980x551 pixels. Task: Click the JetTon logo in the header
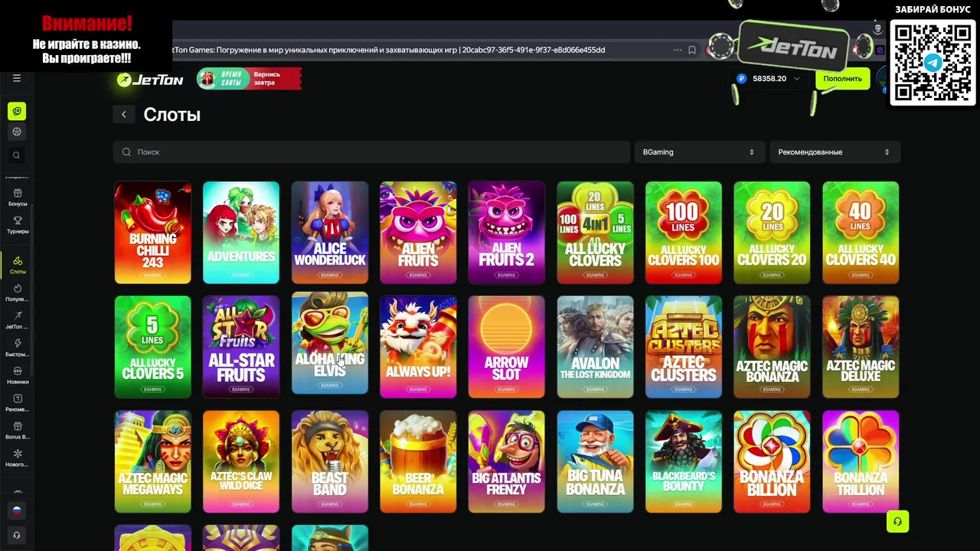150,80
